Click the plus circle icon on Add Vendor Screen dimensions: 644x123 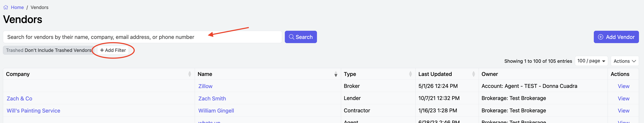[601, 37]
